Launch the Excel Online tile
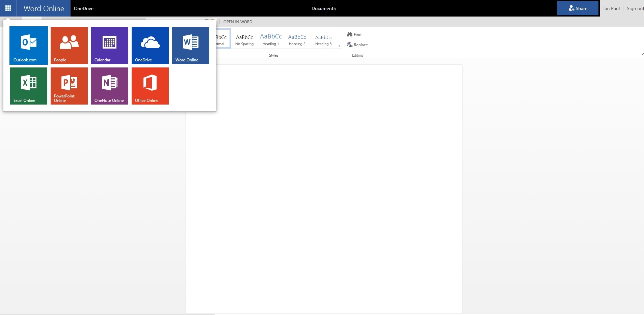Image resolution: width=644 pixels, height=315 pixels. pos(29,86)
